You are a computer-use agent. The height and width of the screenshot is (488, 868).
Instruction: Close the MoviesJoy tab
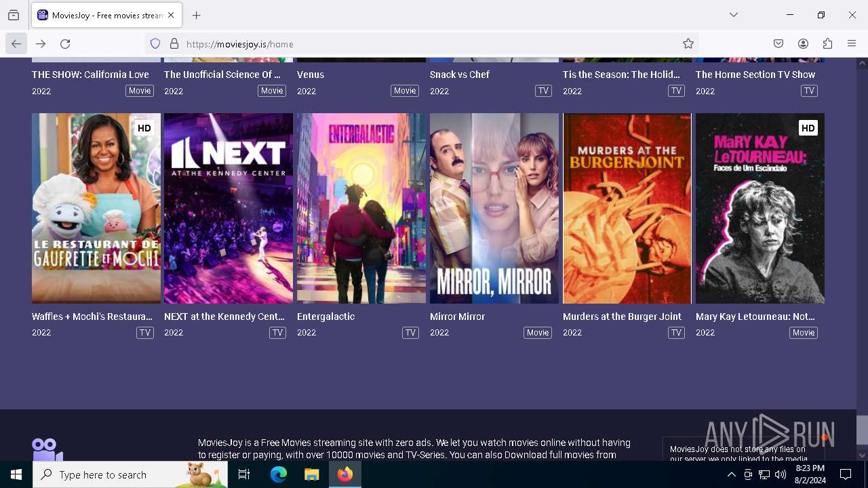171,15
